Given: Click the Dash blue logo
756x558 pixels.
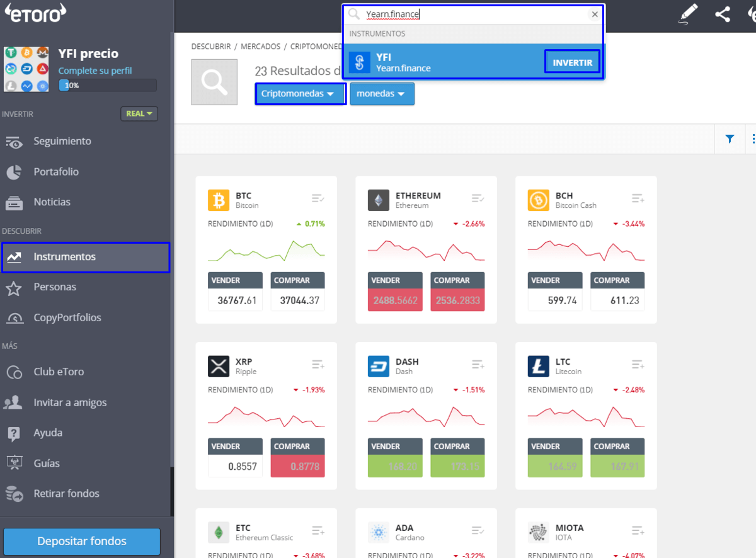Looking at the screenshot, I should [x=379, y=367].
